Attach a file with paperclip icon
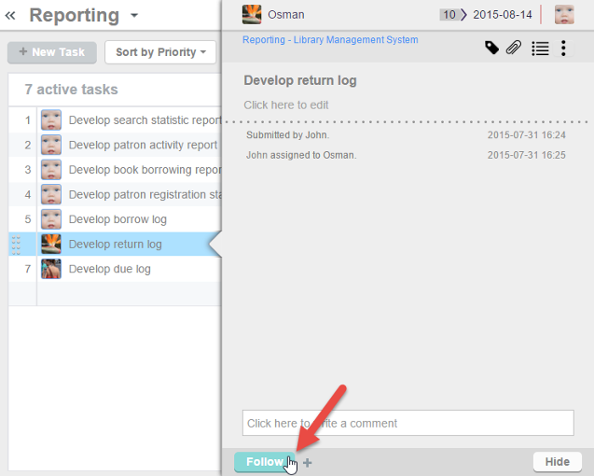This screenshot has height=476, width=594. [514, 48]
